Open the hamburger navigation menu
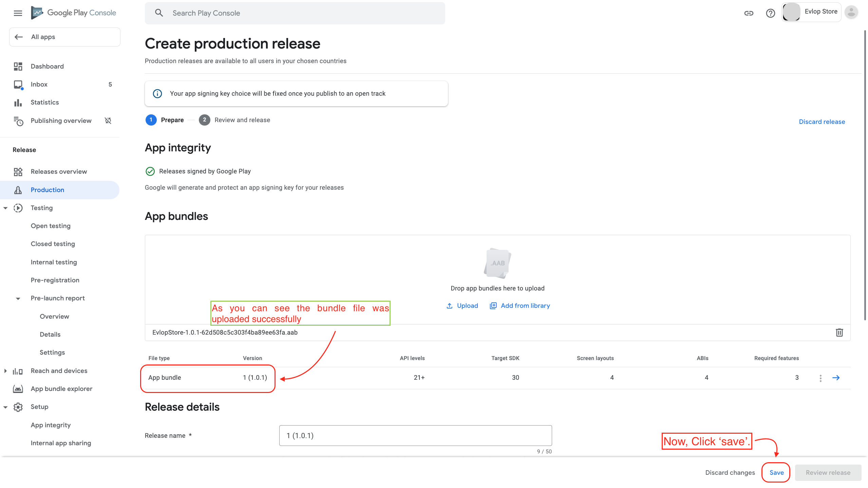Screen dimensions: 868x488 [x=18, y=13]
